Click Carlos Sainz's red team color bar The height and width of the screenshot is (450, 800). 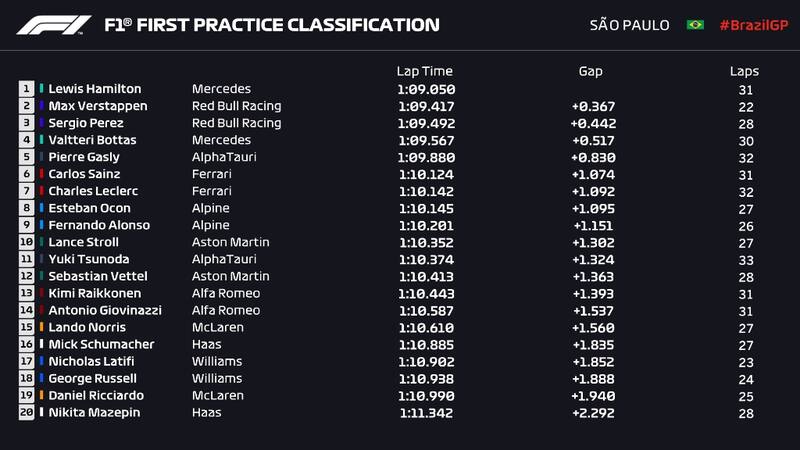click(42, 174)
